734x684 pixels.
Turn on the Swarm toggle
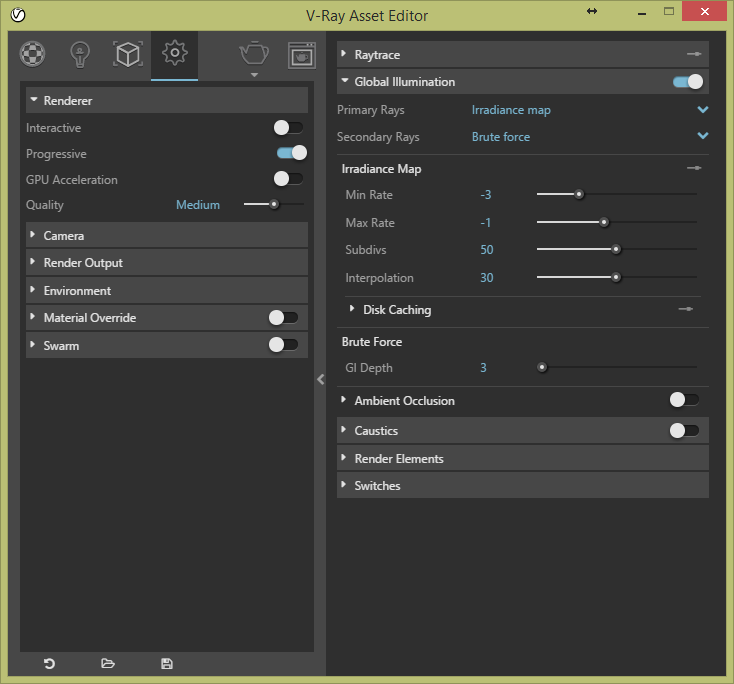click(283, 345)
